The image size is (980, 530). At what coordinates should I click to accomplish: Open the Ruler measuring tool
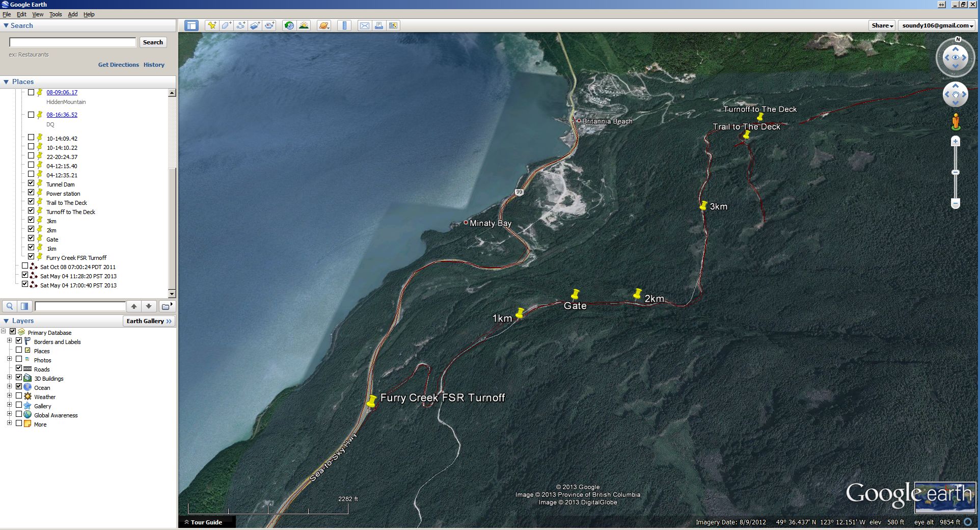tap(345, 25)
